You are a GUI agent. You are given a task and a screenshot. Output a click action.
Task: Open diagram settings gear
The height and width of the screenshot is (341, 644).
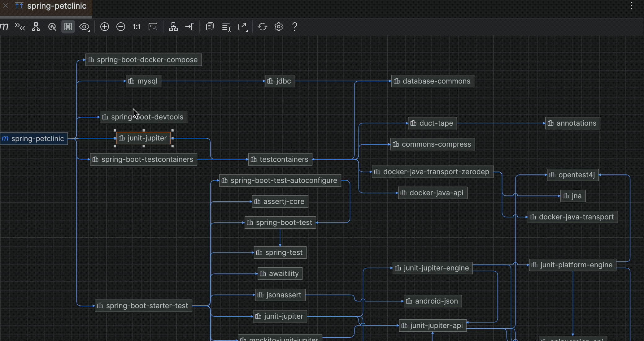(x=278, y=27)
